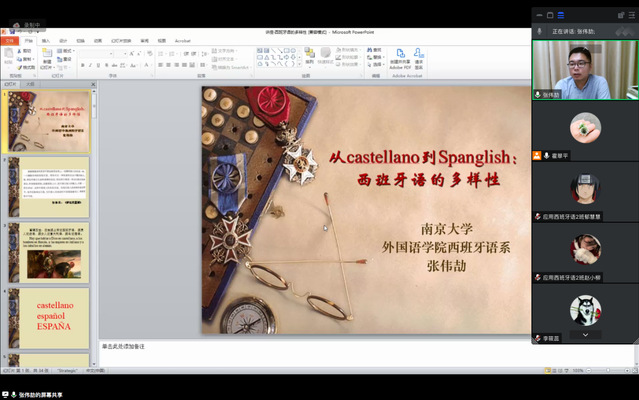Click the paragraph dialog launcher icon
The image size is (639, 400).
pos(251,76)
